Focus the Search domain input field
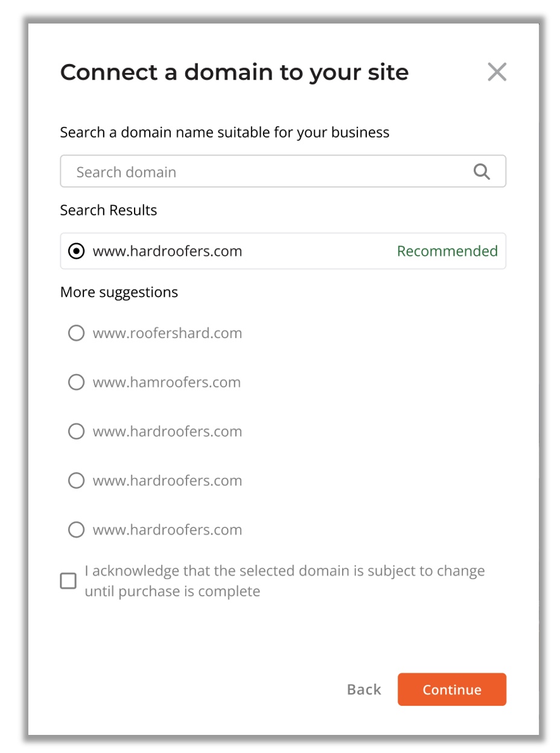This screenshot has width=560, height=753. (x=266, y=172)
